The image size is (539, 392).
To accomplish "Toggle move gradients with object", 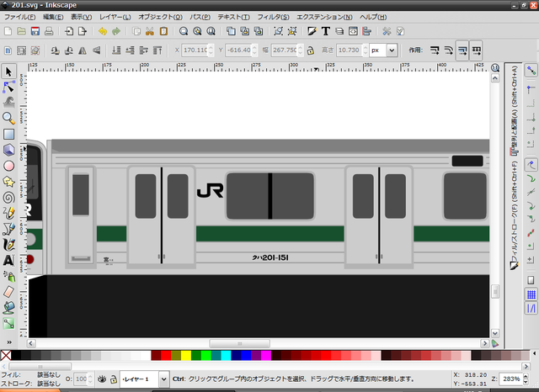I will 462,50.
